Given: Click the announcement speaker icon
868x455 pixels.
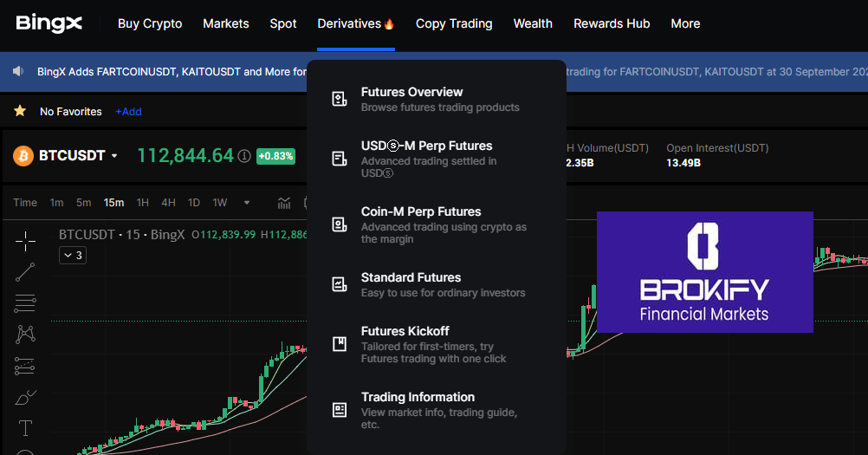Looking at the screenshot, I should click(x=20, y=71).
